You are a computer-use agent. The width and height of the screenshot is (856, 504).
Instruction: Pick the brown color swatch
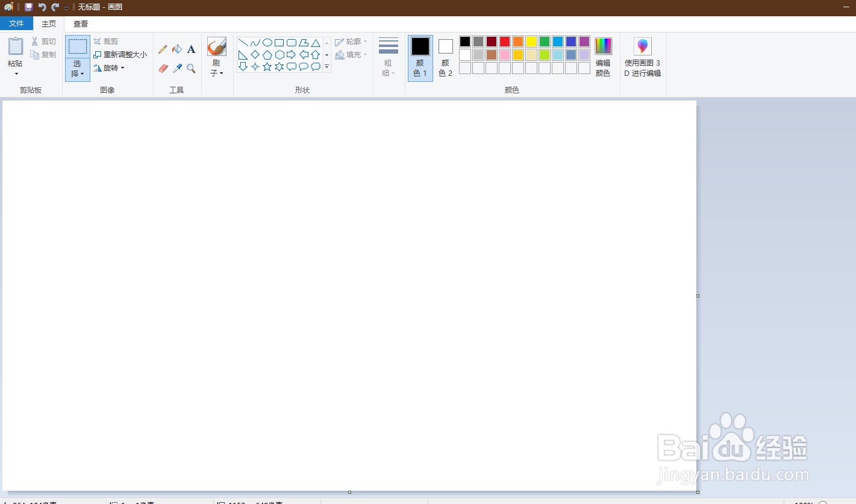492,55
